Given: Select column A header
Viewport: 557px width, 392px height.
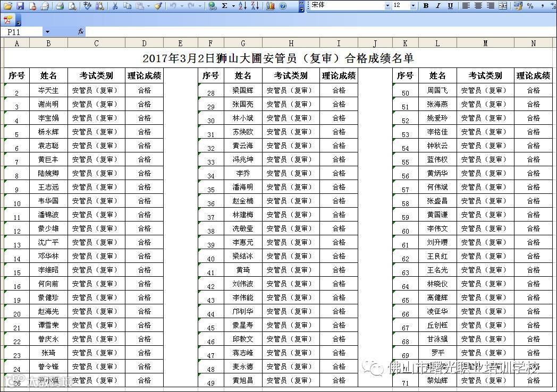Looking at the screenshot, I should [16, 43].
